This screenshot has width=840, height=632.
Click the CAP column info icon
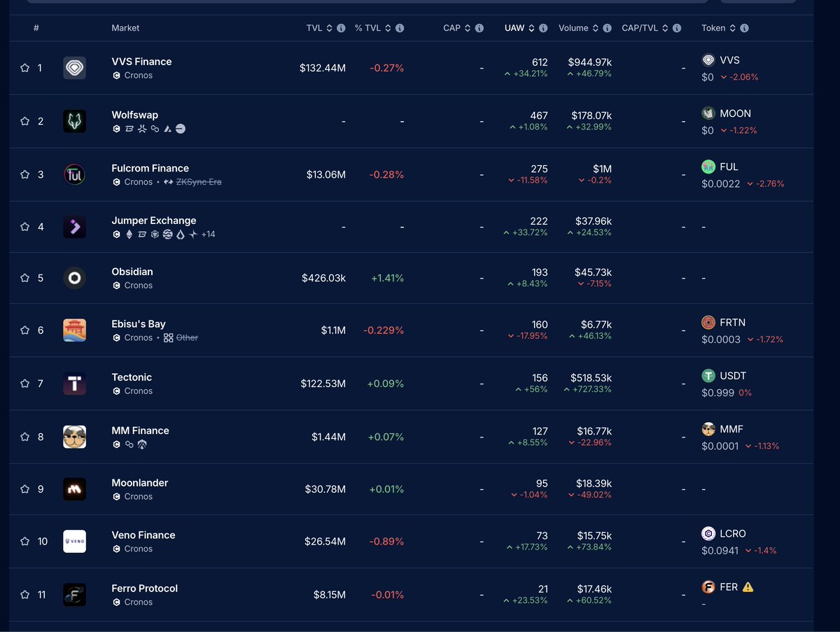479,28
